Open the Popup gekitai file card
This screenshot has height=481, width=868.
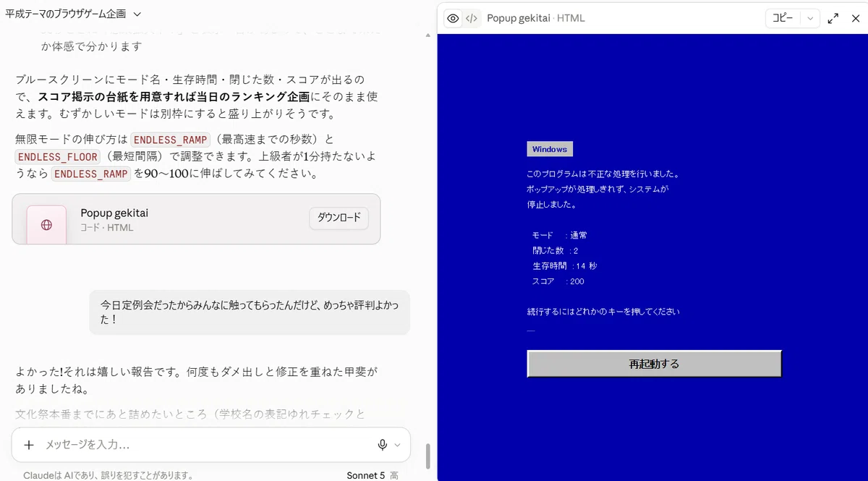[196, 218]
